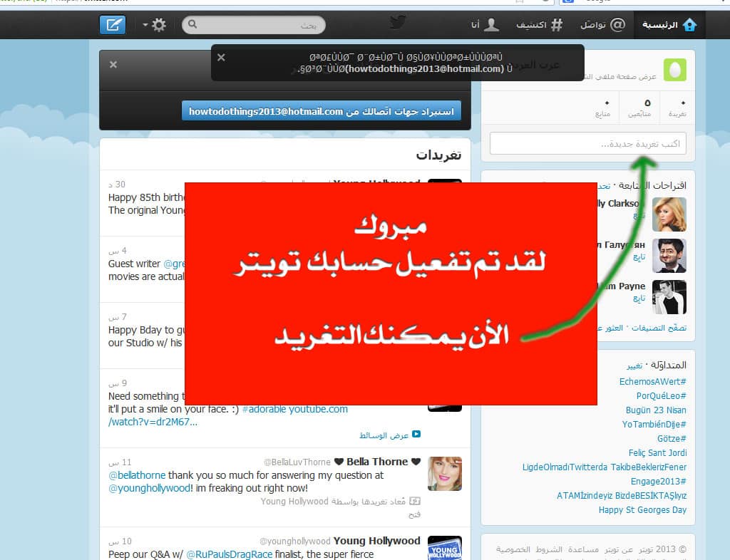
Task: Click the متابِع followers count
Action: pyautogui.click(x=603, y=108)
